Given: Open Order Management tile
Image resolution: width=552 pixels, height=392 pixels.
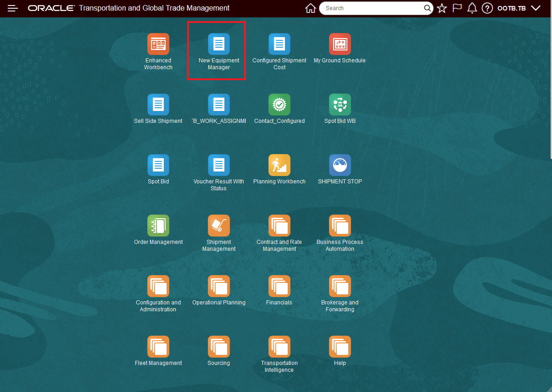Looking at the screenshot, I should click(x=158, y=226).
